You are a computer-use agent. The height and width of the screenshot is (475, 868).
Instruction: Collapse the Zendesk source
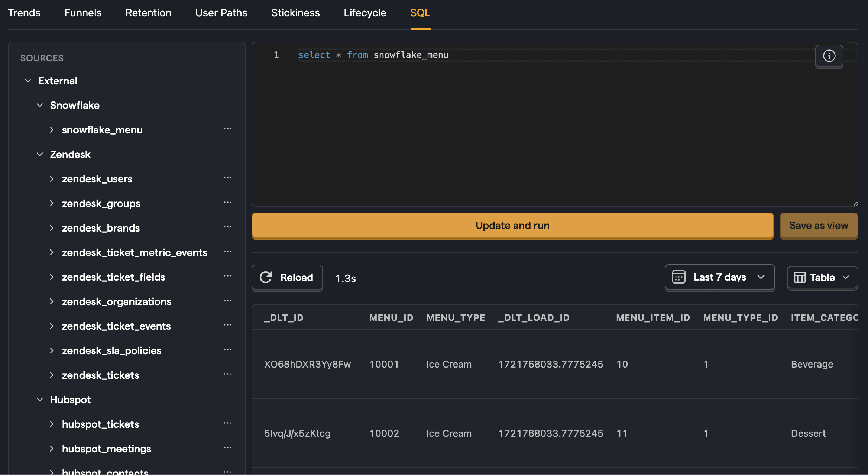pos(40,154)
